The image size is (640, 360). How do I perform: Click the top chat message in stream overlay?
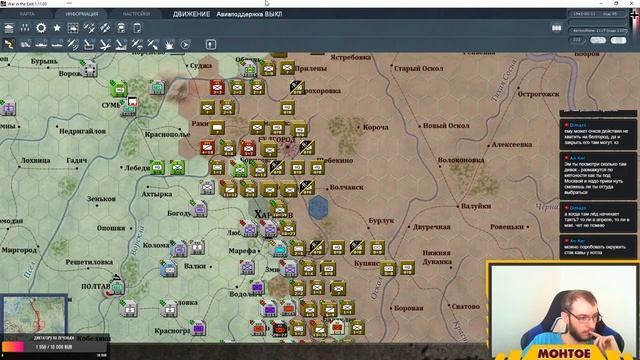(x=598, y=134)
